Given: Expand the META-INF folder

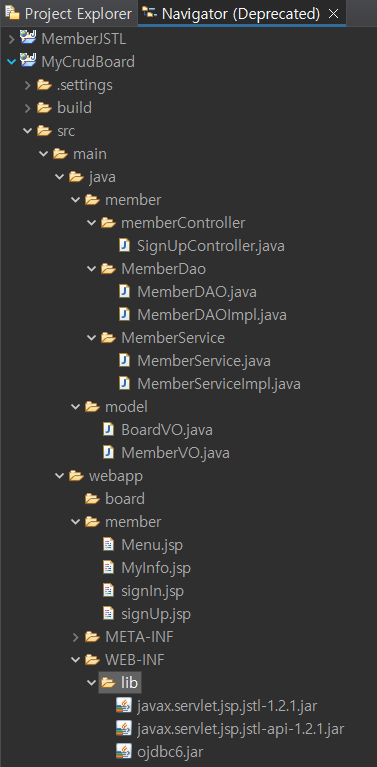Looking at the screenshot, I should (75, 637).
